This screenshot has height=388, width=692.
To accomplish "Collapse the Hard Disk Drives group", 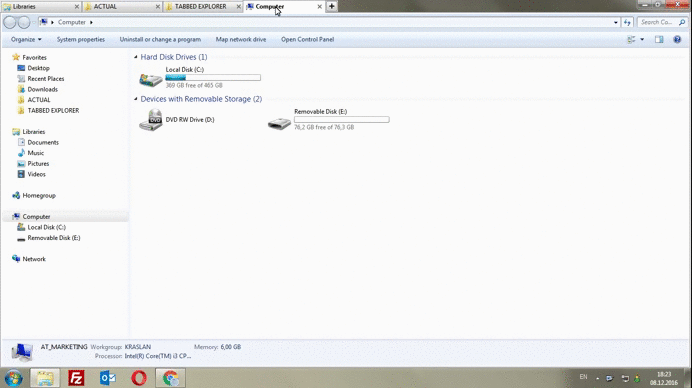I will (136, 57).
